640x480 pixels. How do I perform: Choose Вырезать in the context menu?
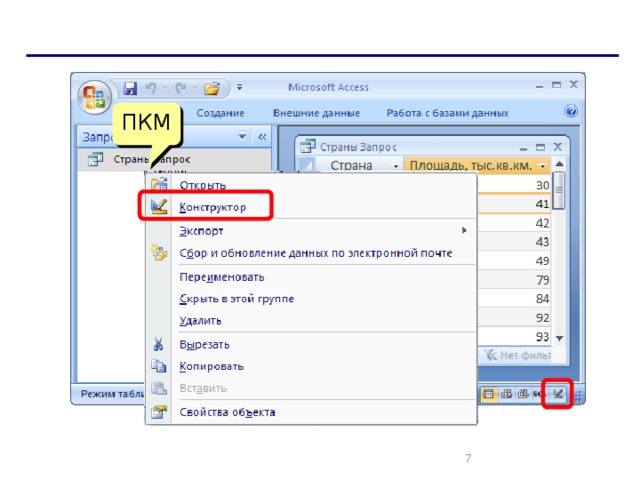204,344
